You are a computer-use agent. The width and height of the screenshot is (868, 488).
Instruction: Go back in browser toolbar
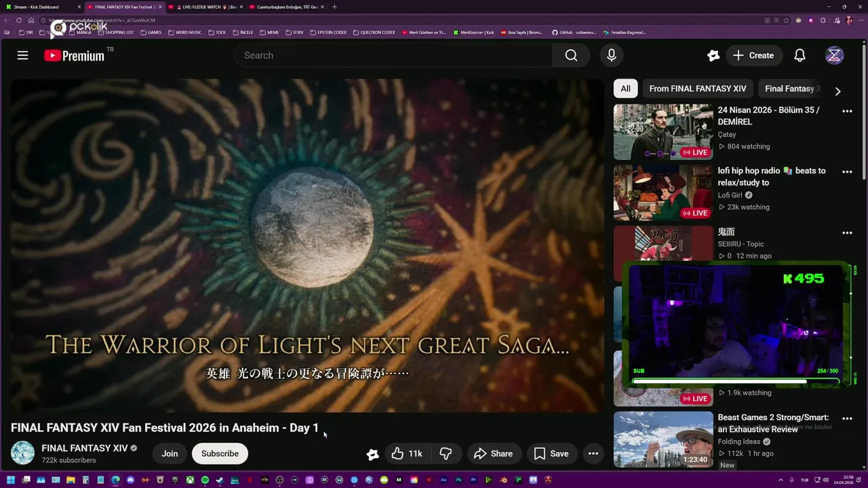pyautogui.click(x=8, y=20)
